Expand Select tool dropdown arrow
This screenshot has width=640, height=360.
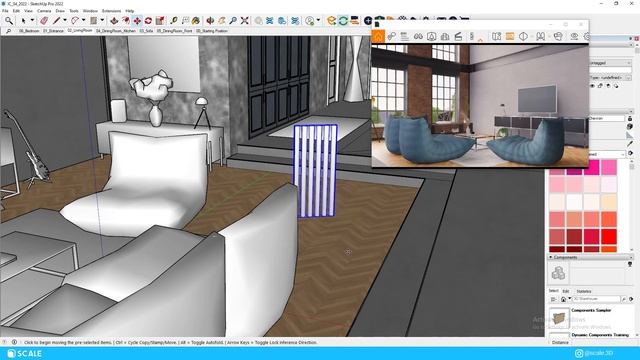tap(32, 20)
